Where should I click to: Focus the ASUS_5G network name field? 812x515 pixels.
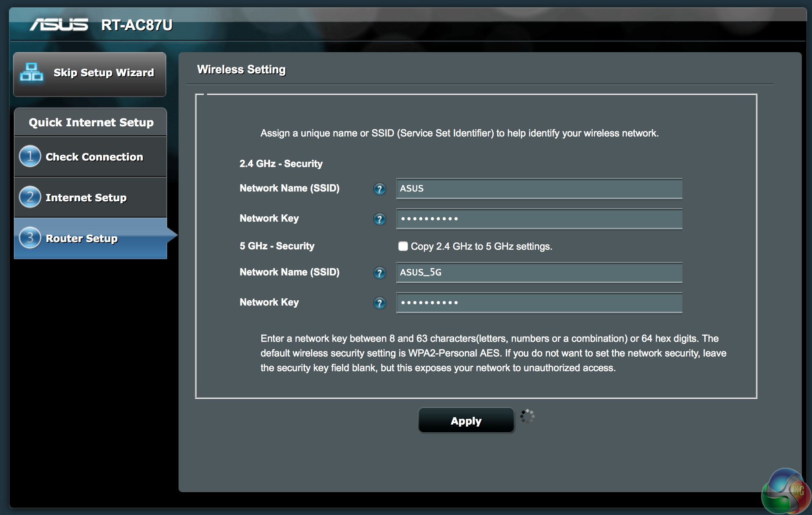(x=539, y=273)
